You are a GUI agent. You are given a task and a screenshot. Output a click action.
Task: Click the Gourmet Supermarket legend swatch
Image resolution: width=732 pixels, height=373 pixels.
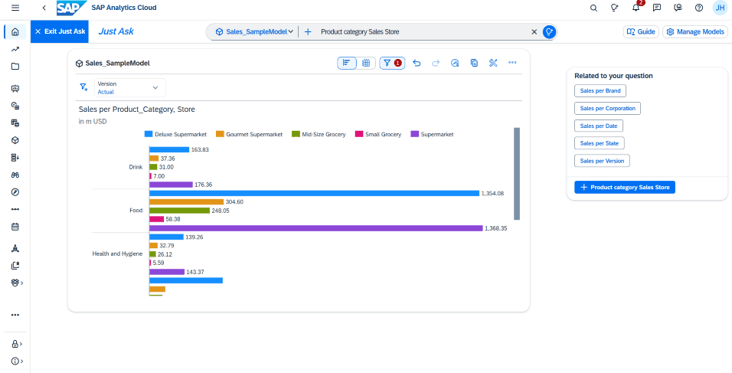[x=220, y=134]
